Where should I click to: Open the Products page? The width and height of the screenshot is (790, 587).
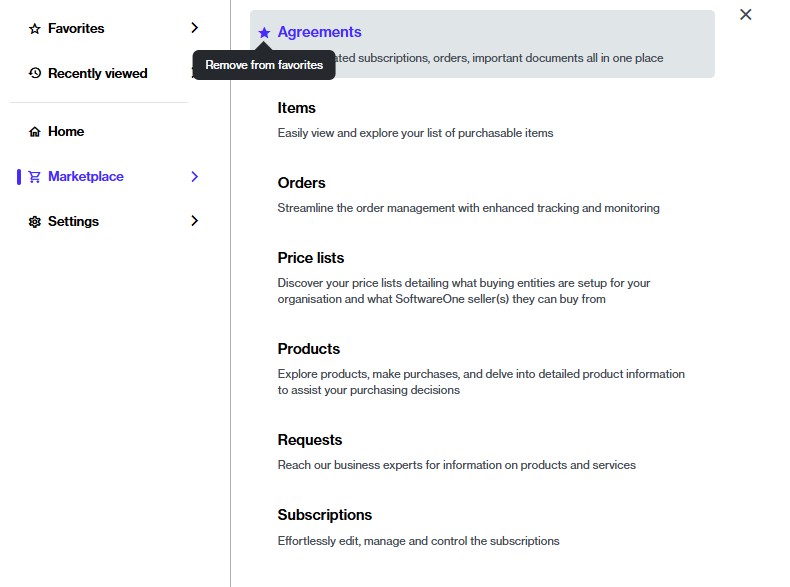[x=309, y=349]
